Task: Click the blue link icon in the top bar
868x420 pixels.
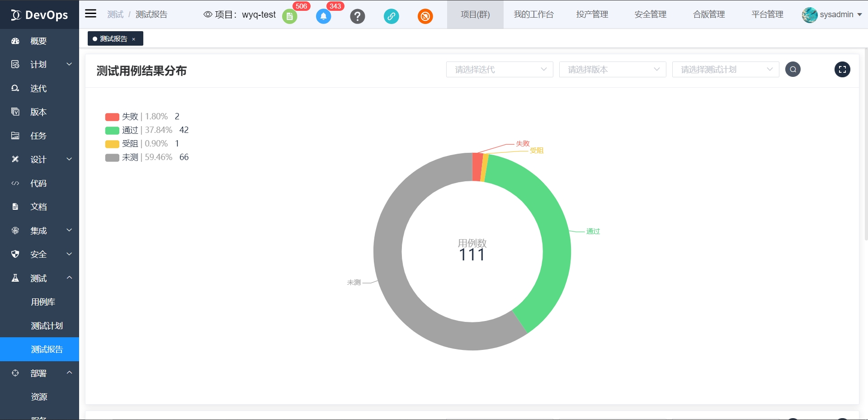Action: 392,16
